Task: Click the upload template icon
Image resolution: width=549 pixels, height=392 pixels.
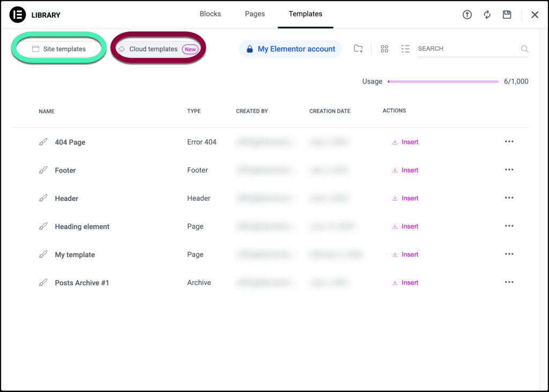Action: (x=467, y=15)
